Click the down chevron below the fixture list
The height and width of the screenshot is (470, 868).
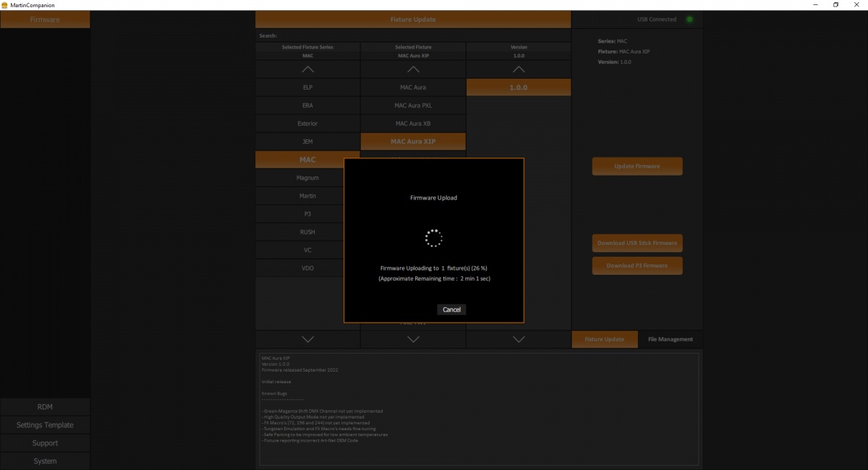pyautogui.click(x=413, y=338)
